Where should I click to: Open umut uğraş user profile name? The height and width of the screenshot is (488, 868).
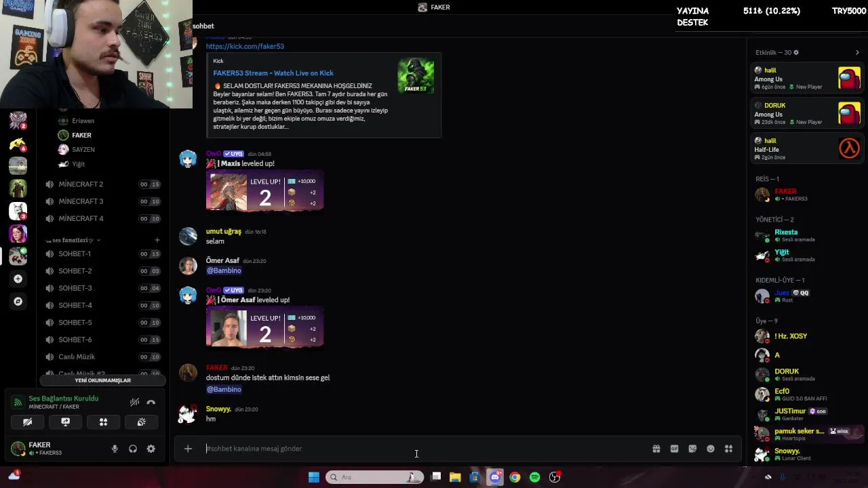224,232
